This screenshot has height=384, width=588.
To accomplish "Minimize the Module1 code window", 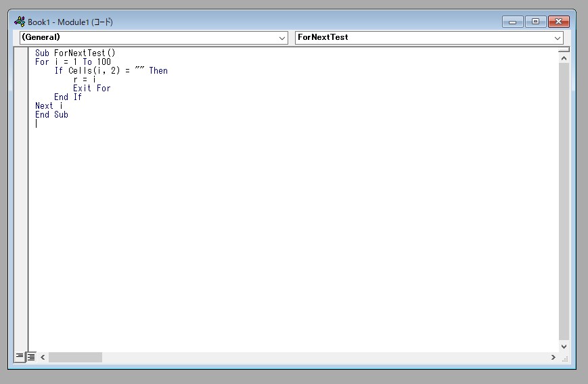I will [x=513, y=22].
